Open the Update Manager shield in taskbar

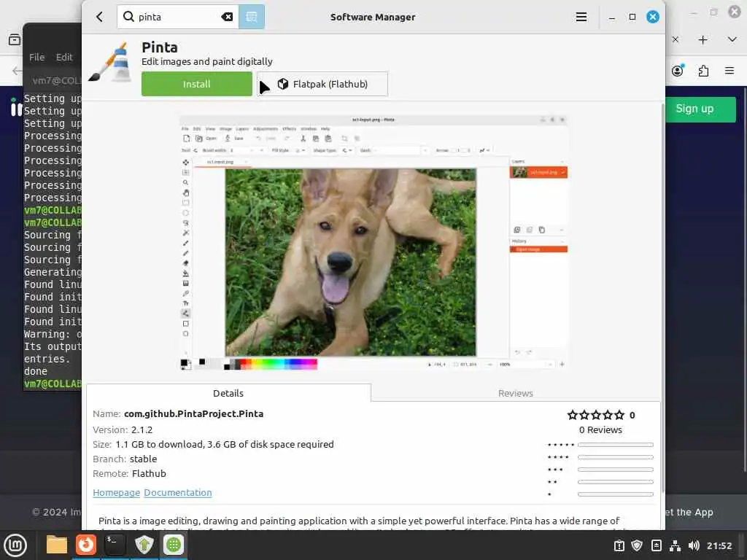[144, 545]
